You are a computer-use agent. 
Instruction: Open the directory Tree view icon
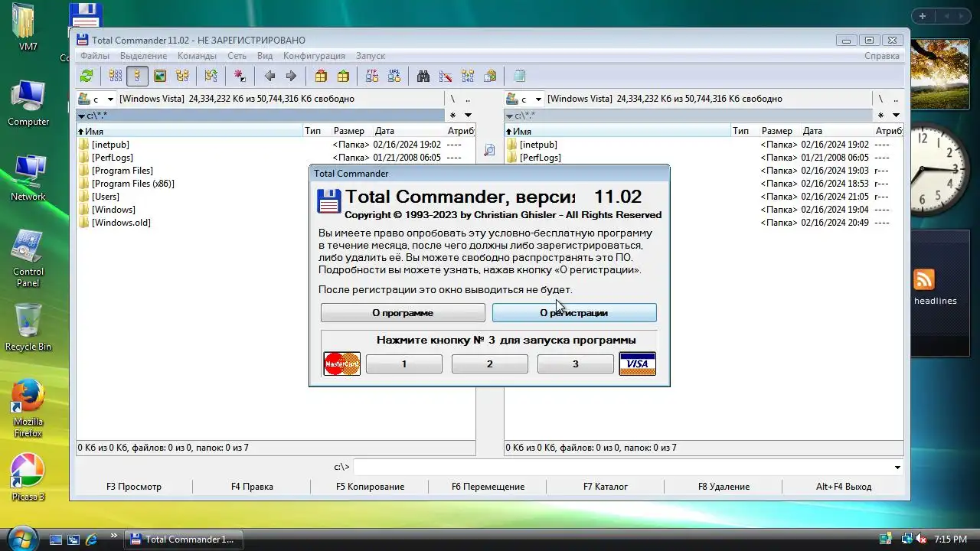pos(182,76)
